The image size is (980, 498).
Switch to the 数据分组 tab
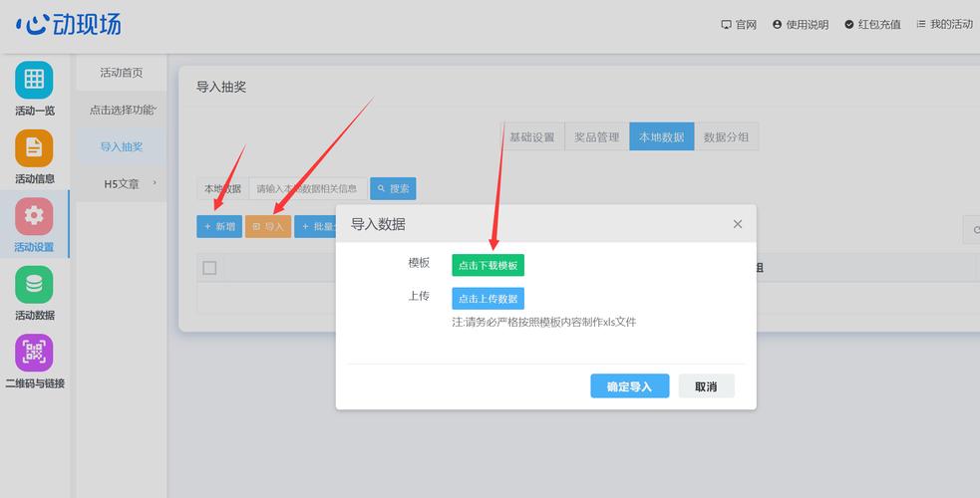tap(726, 137)
